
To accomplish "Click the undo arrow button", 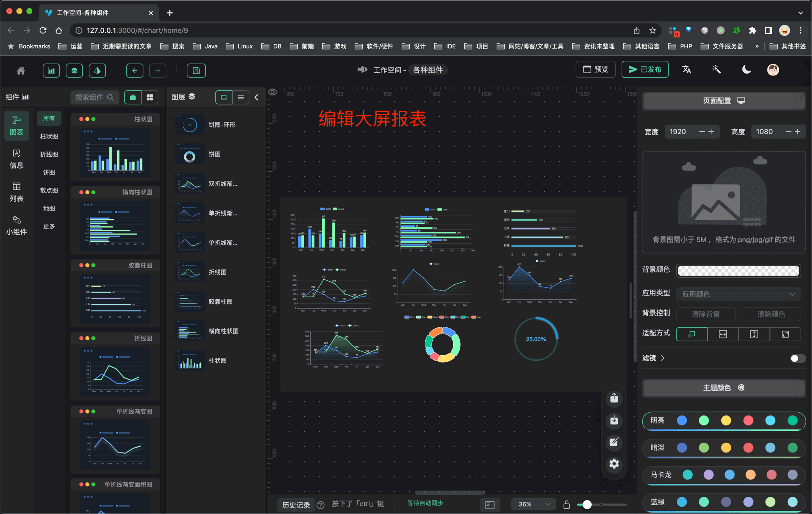I will [x=135, y=71].
